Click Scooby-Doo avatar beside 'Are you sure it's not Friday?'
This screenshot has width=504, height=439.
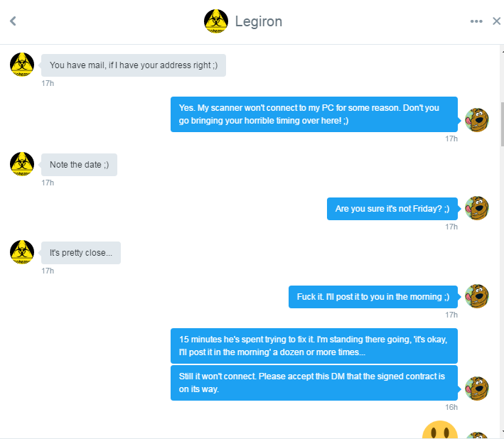pyautogui.click(x=477, y=208)
